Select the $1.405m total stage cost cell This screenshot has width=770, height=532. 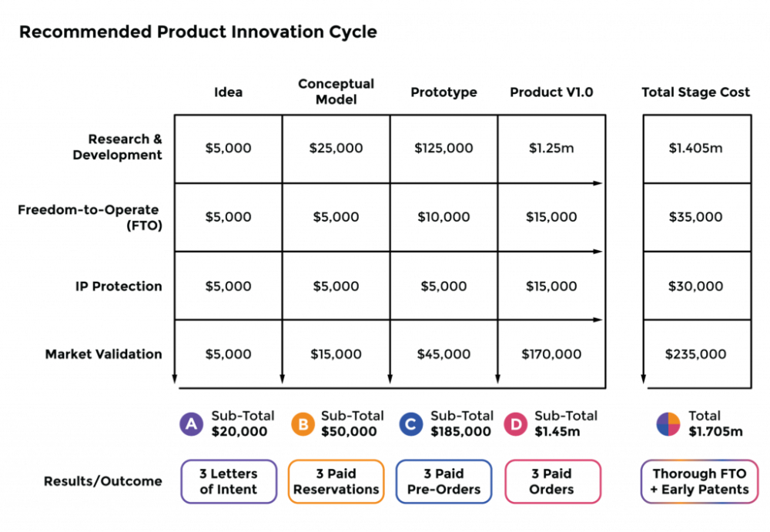696,148
